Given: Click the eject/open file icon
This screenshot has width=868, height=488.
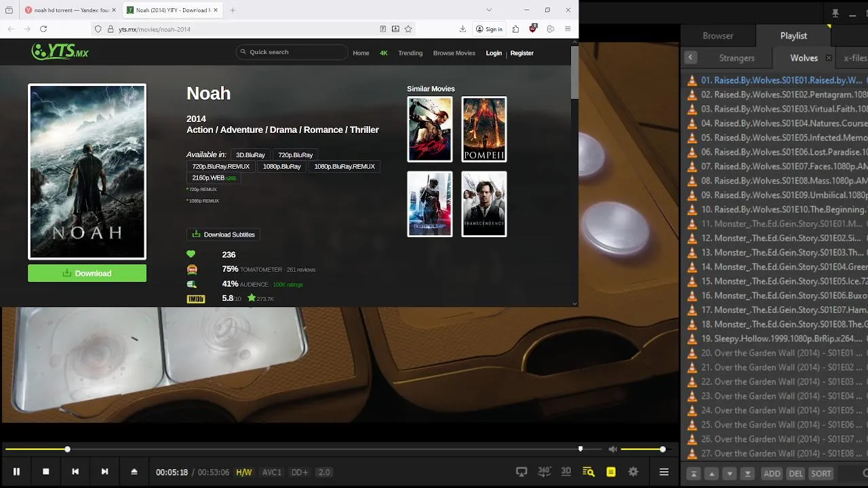Looking at the screenshot, I should pyautogui.click(x=134, y=472).
